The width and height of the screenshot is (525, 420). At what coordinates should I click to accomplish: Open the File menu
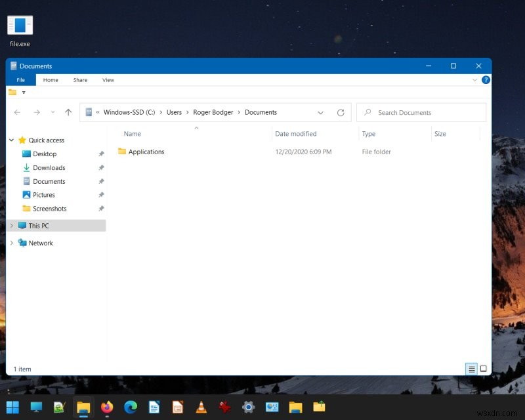(20, 79)
